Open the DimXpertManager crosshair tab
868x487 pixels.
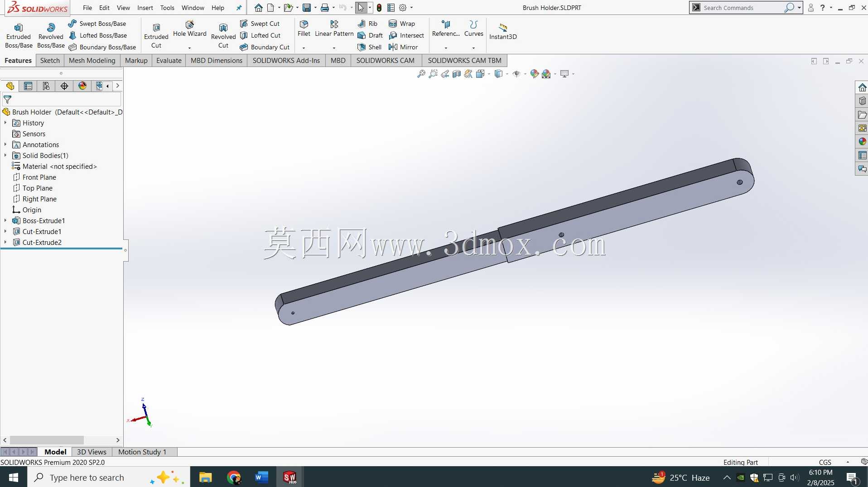(x=64, y=86)
